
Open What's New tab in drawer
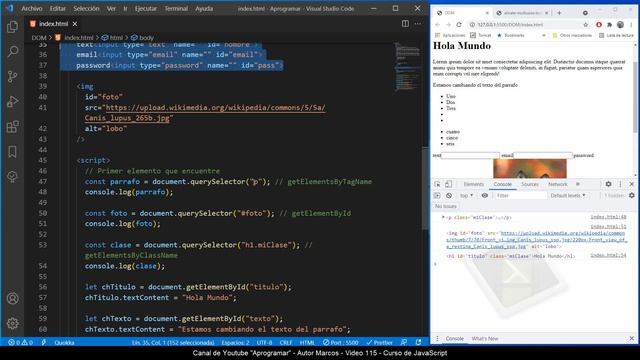[x=485, y=338]
